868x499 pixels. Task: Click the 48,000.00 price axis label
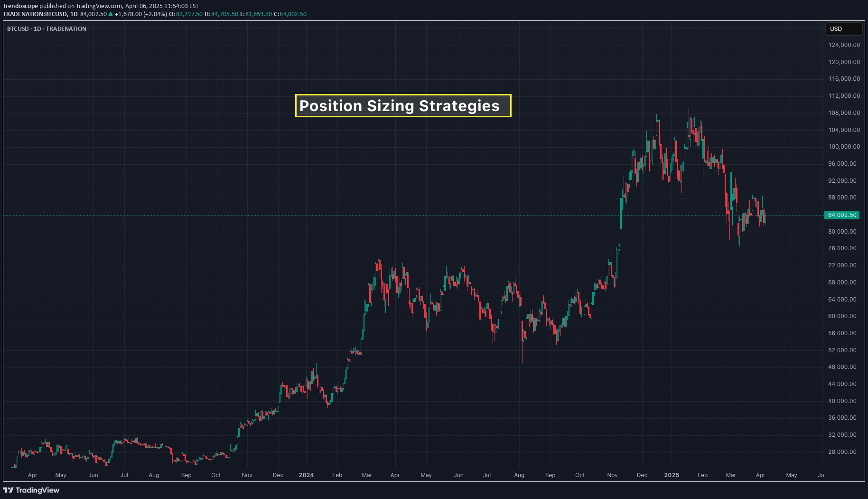click(842, 367)
